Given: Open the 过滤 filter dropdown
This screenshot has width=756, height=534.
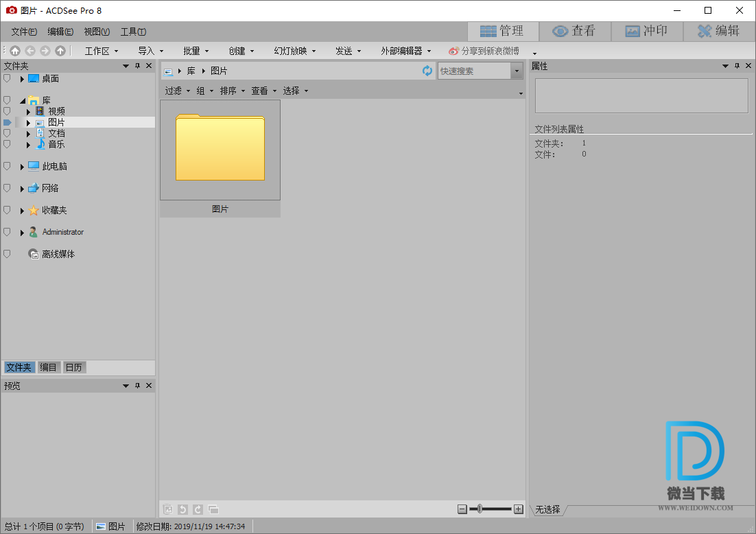Looking at the screenshot, I should (177, 91).
